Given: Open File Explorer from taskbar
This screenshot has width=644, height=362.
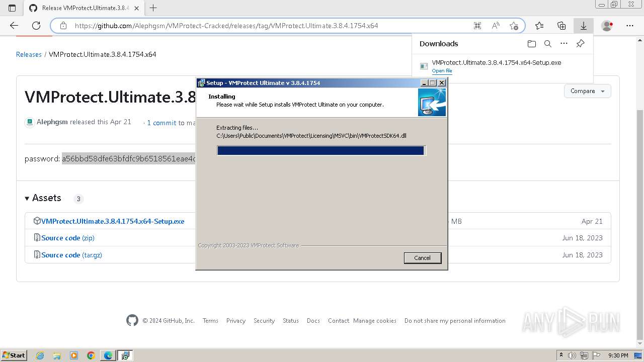Looking at the screenshot, I should click(x=57, y=355).
